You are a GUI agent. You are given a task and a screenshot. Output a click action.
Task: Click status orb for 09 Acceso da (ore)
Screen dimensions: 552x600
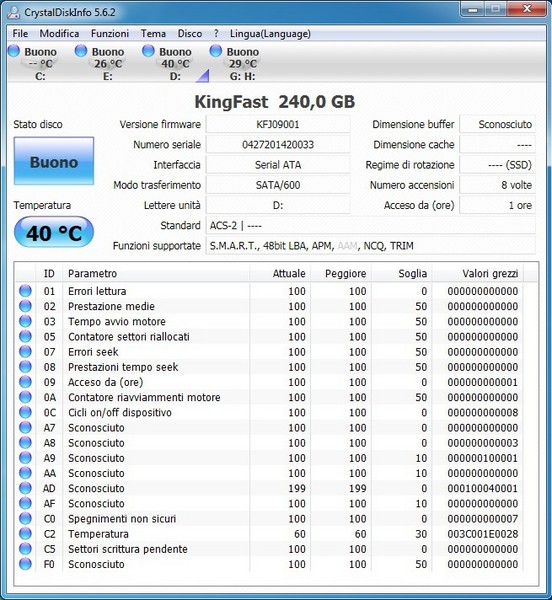pos(25,382)
